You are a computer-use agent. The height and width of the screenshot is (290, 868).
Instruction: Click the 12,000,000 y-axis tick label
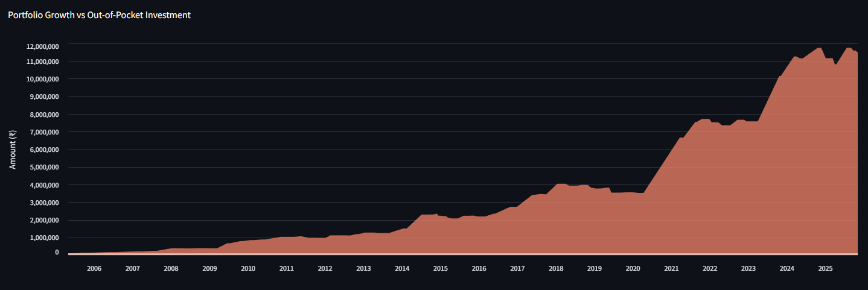pyautogui.click(x=42, y=46)
